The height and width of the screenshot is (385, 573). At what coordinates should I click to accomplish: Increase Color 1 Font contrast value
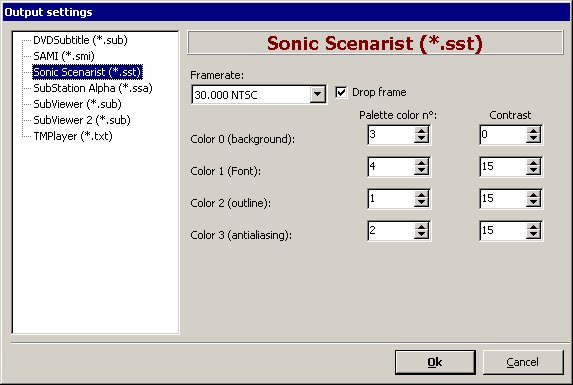pyautogui.click(x=534, y=163)
